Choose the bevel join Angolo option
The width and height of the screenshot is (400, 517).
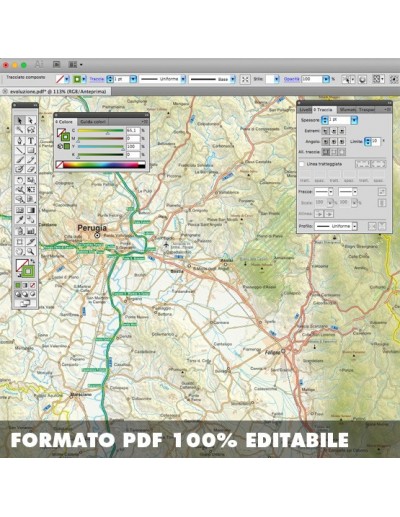pyautogui.click(x=342, y=142)
